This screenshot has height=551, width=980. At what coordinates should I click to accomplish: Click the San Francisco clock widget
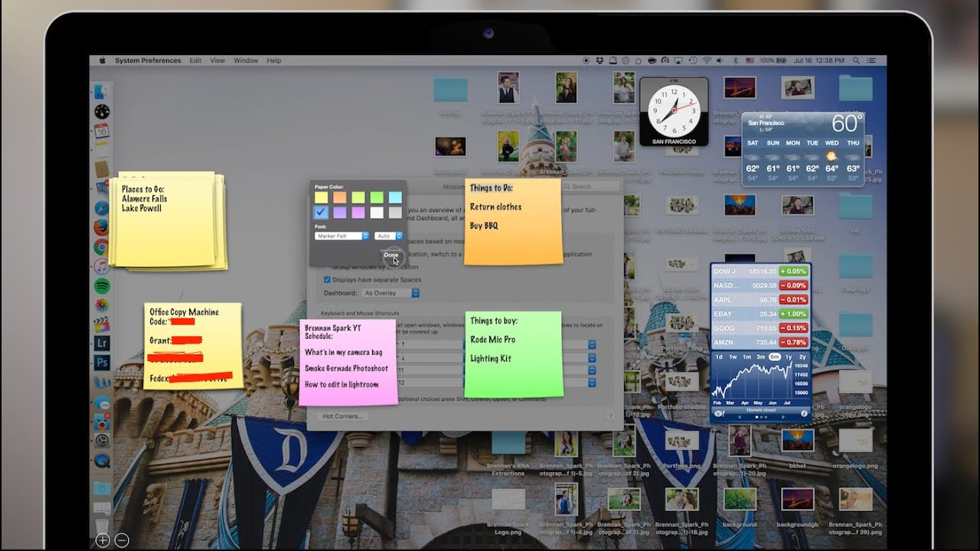[674, 112]
